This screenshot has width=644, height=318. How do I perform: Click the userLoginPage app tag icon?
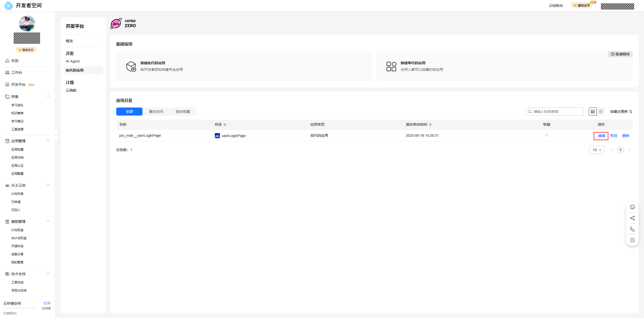[217, 136]
